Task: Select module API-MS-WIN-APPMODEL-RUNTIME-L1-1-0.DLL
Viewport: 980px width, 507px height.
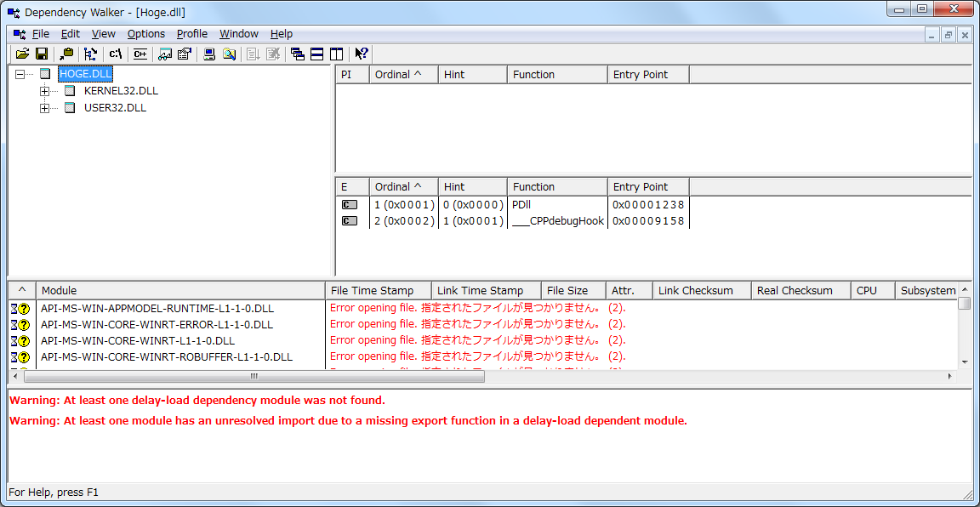Action: click(x=157, y=308)
